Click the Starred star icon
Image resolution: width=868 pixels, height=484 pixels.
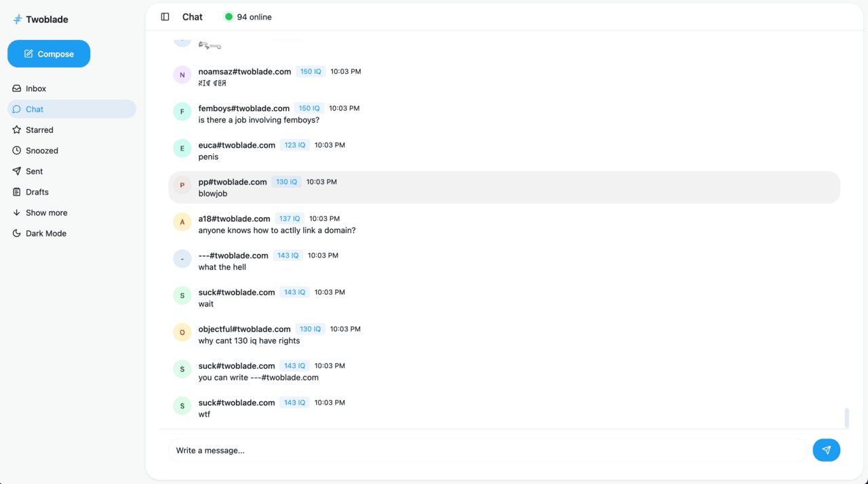click(x=17, y=129)
